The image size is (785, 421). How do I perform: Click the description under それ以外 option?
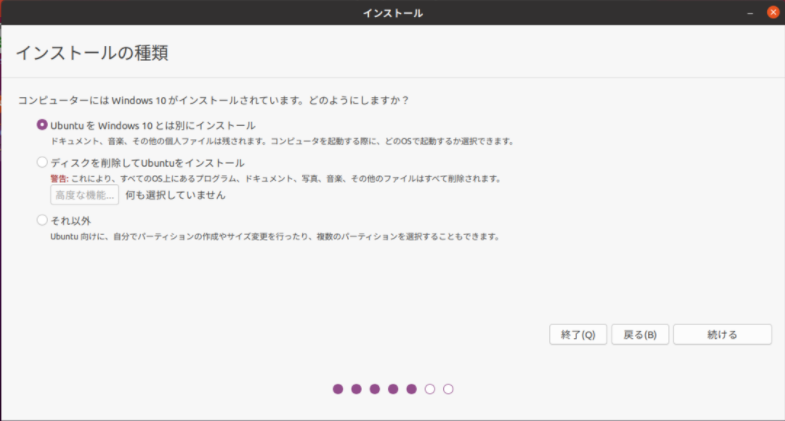coord(275,236)
